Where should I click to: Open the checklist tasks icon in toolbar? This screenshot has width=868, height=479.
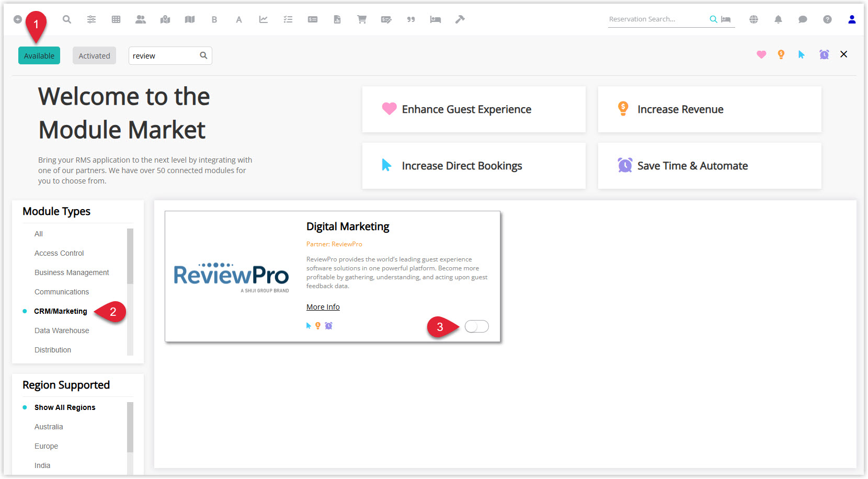[x=288, y=19]
